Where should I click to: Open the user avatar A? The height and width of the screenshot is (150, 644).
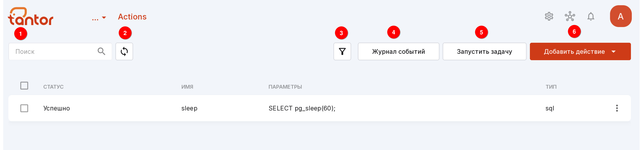pyautogui.click(x=621, y=16)
